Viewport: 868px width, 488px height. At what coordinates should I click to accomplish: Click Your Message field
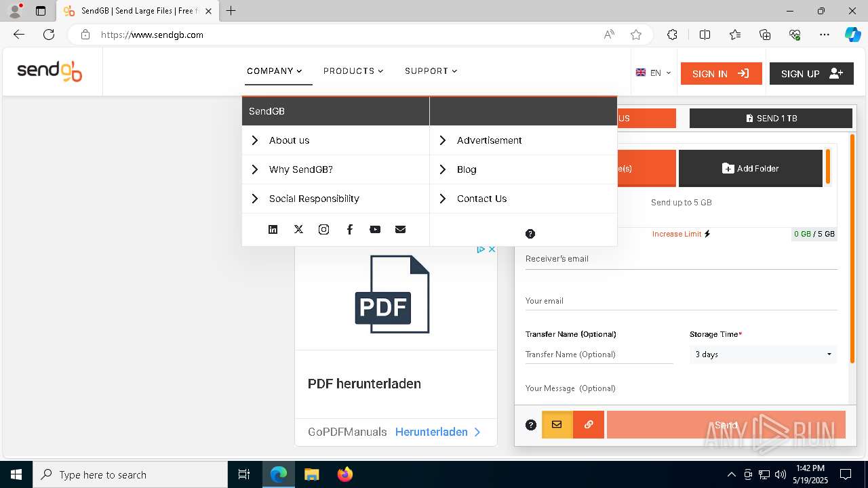click(x=681, y=388)
